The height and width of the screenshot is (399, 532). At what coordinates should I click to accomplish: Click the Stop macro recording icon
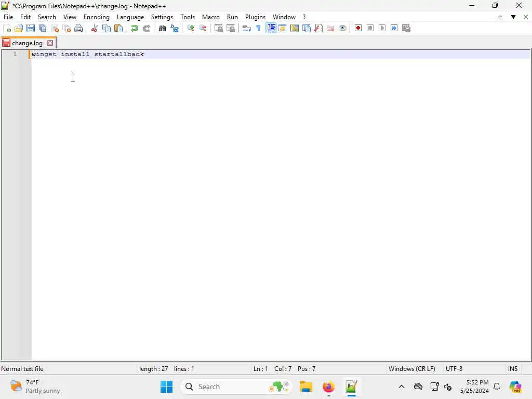coord(370,28)
